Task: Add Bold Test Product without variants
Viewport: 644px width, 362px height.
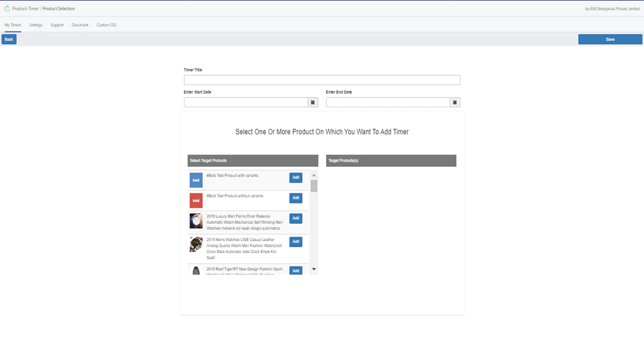Action: tap(296, 198)
